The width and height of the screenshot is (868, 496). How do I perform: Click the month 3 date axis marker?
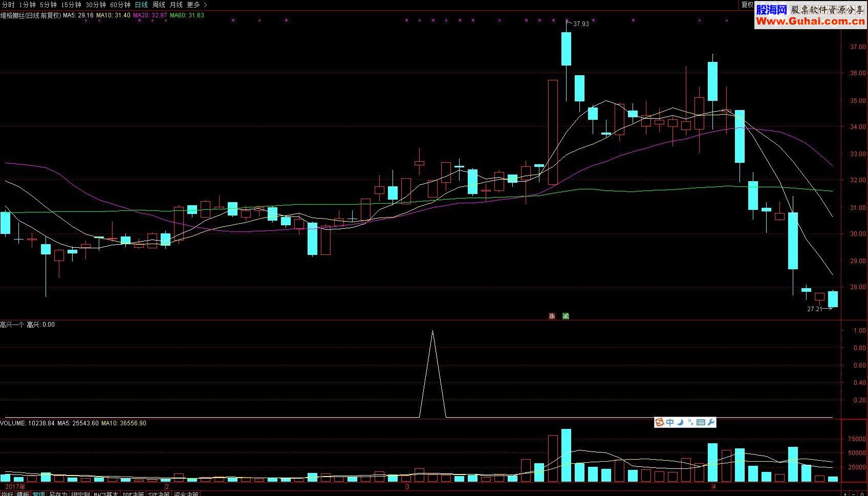click(x=408, y=486)
